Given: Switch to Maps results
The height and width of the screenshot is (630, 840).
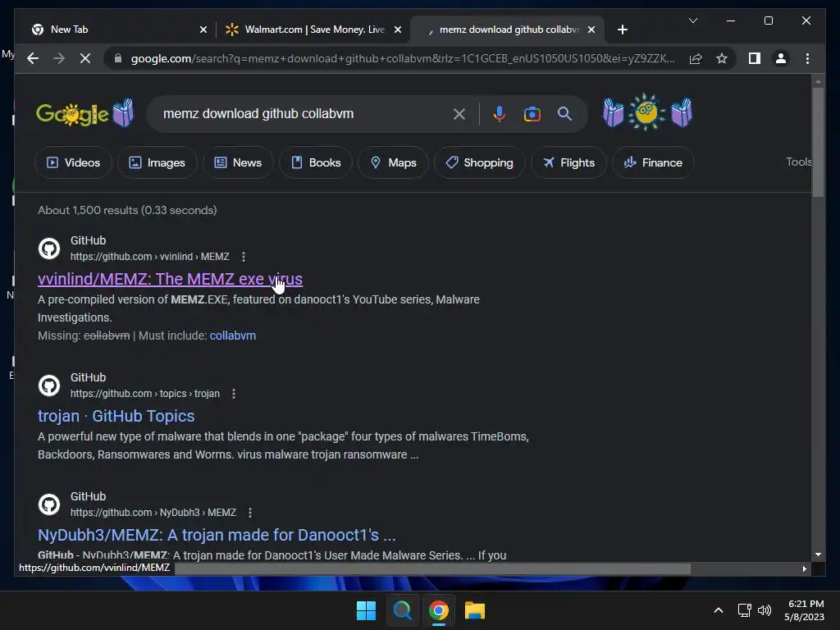Looking at the screenshot, I should pos(393,162).
